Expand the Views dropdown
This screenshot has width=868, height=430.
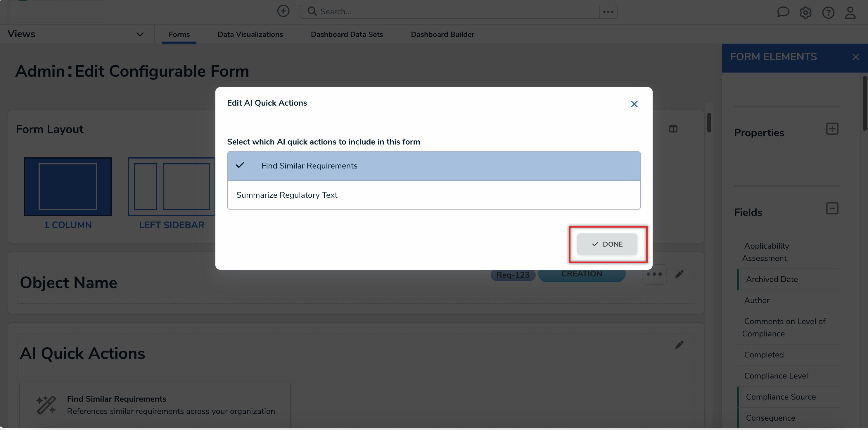[x=140, y=34]
